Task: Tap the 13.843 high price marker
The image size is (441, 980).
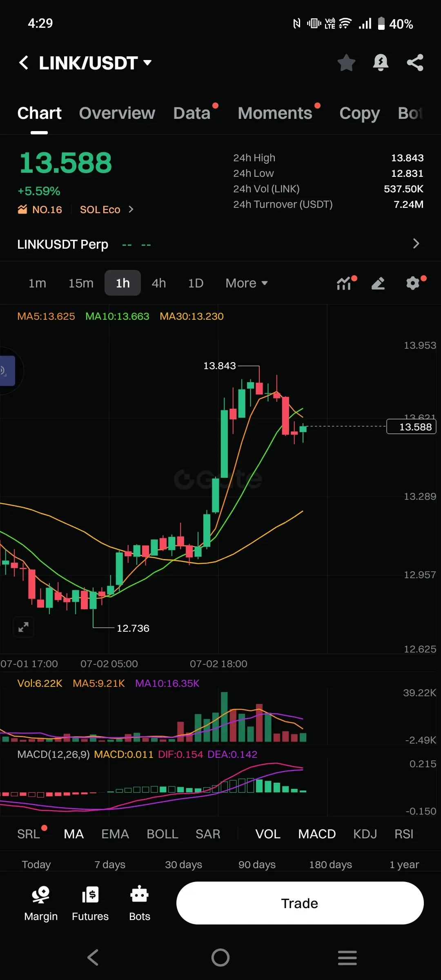Action: click(x=220, y=365)
